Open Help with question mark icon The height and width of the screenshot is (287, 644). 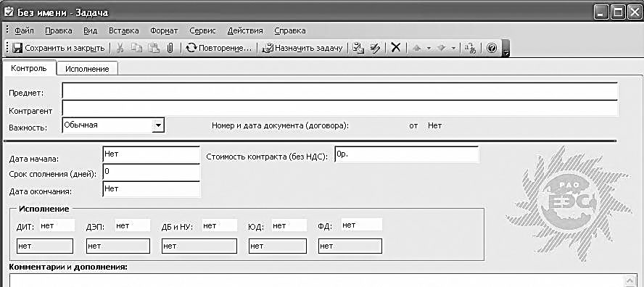click(x=492, y=48)
